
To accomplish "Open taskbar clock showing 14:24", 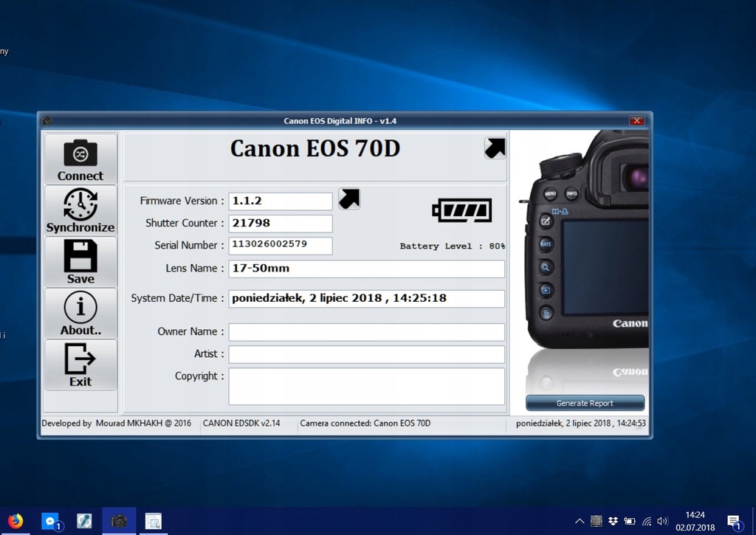I will point(695,521).
